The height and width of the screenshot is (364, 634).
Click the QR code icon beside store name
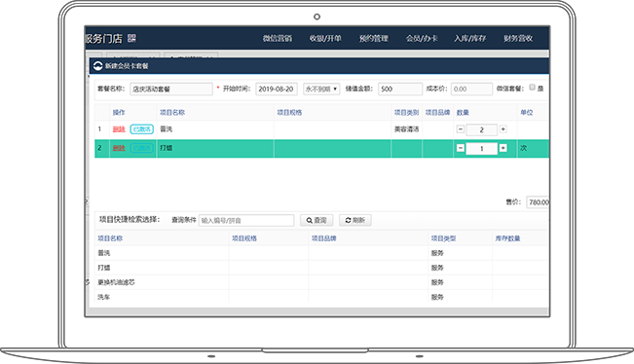click(131, 38)
